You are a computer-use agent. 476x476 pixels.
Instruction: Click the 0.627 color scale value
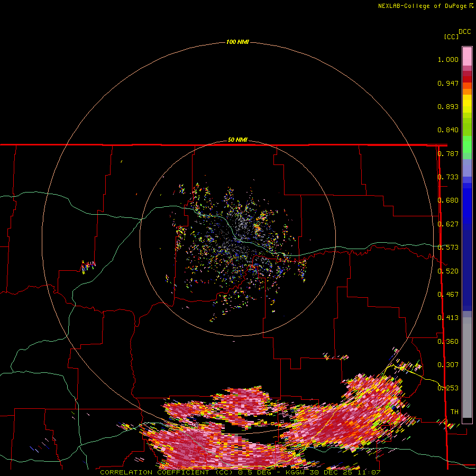[448, 224]
